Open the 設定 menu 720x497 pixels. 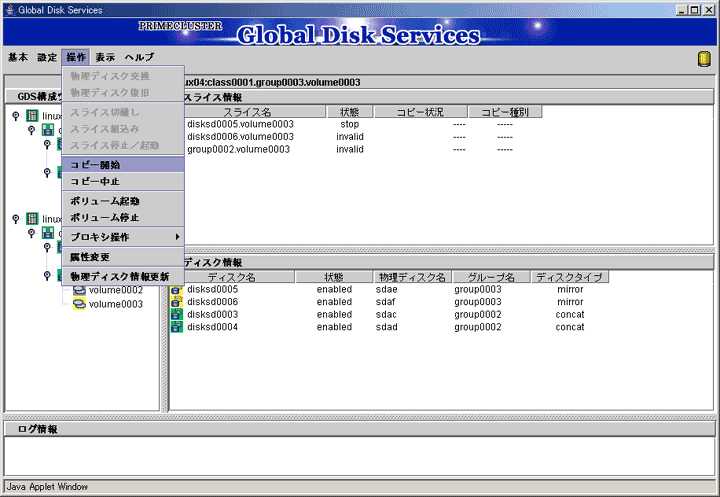47,57
